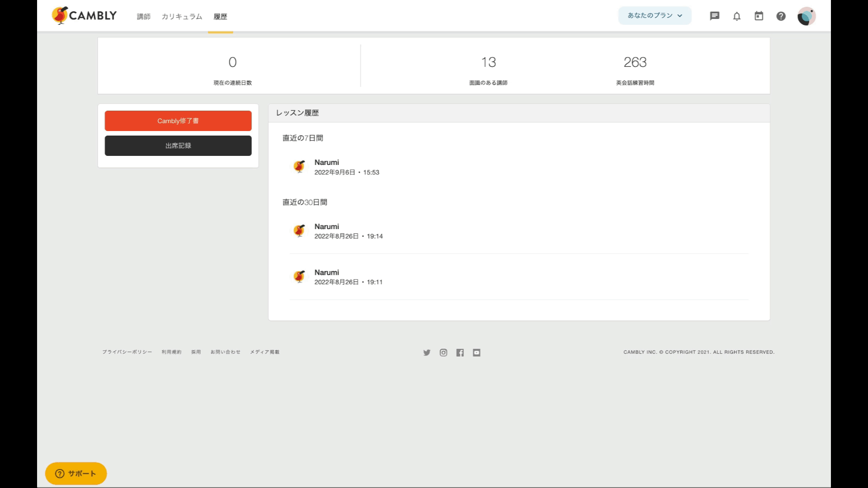Click the 直近の7日間 section label

point(303,138)
